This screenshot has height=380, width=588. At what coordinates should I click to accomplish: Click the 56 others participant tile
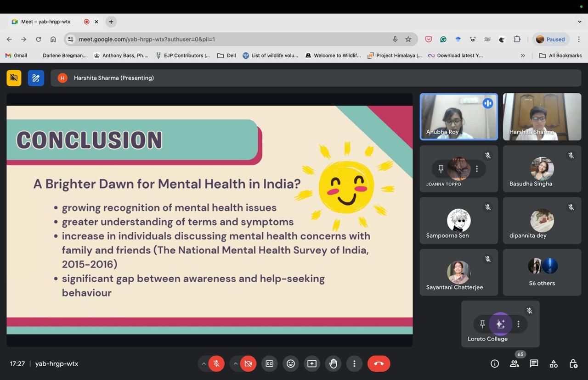tap(542, 272)
